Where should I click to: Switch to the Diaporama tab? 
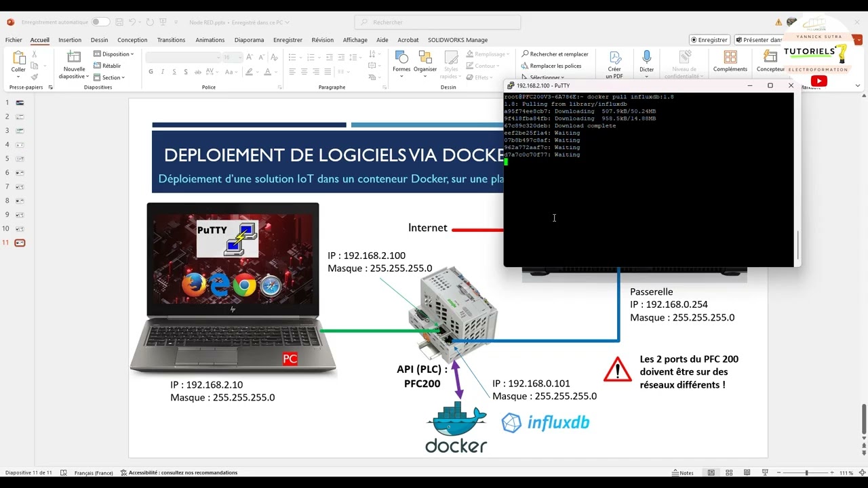point(250,40)
